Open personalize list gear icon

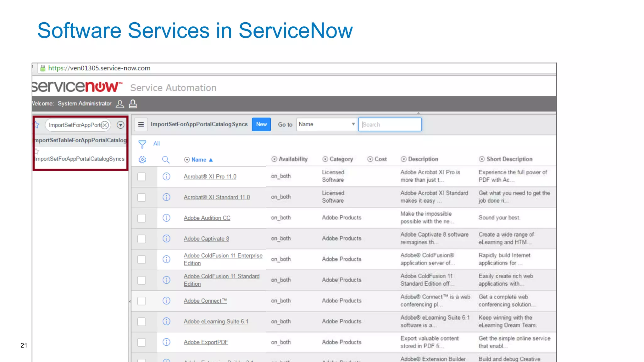point(142,160)
